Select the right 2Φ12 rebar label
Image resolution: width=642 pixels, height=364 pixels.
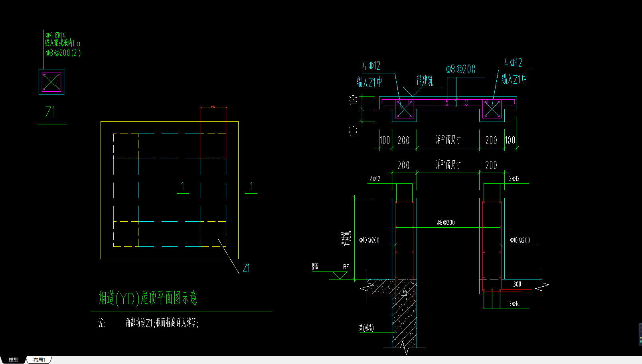(x=514, y=179)
